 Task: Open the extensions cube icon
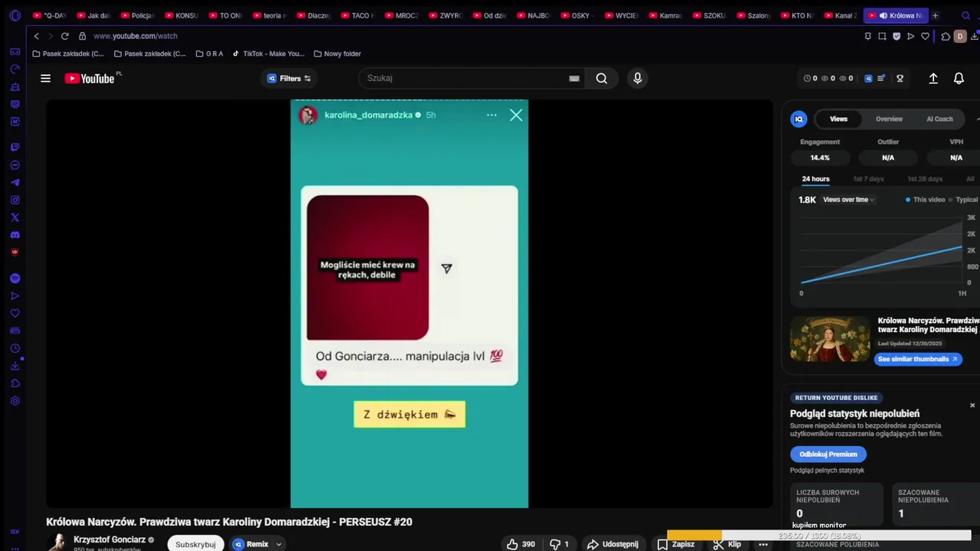946,36
